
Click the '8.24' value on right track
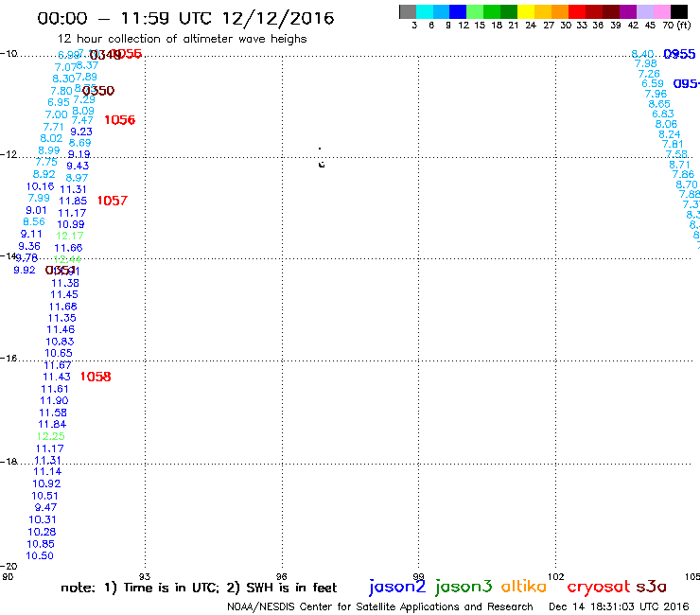click(670, 134)
